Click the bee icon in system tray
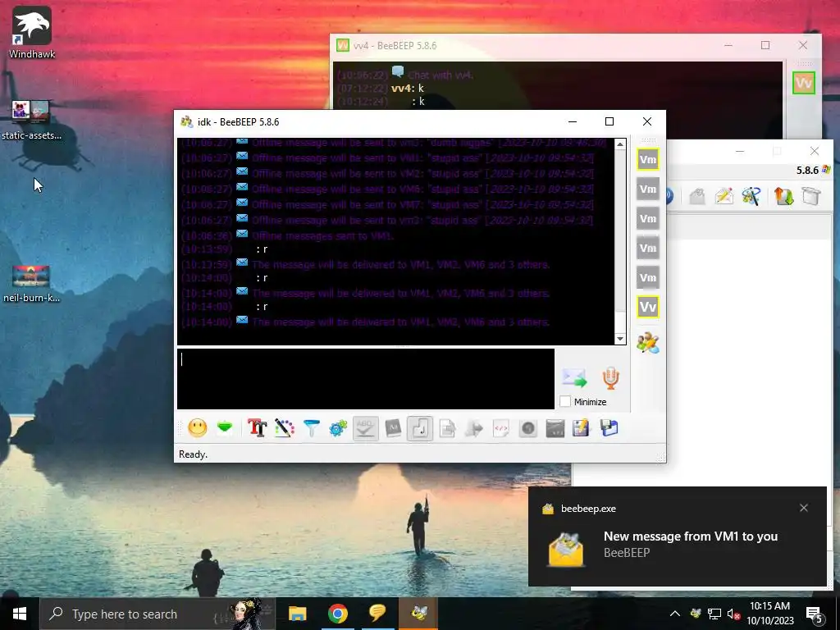 696,614
